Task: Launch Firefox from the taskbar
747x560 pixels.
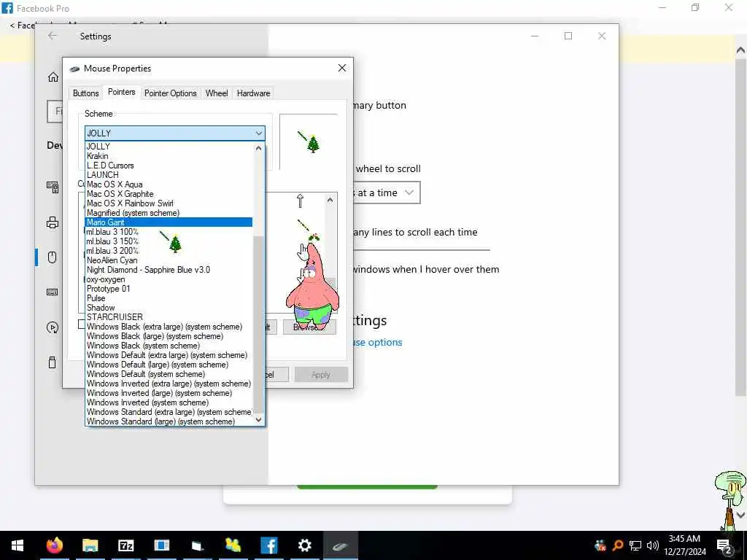Action: click(54, 545)
